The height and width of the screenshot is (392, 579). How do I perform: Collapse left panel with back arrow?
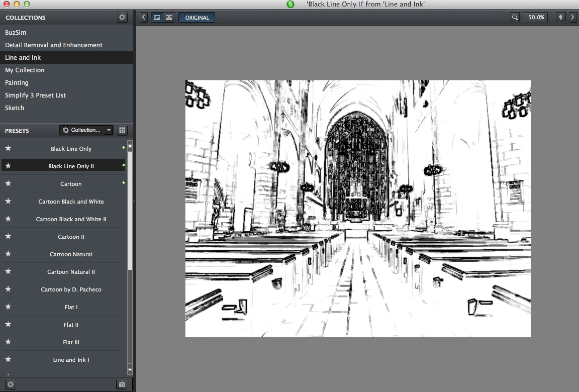tap(143, 17)
